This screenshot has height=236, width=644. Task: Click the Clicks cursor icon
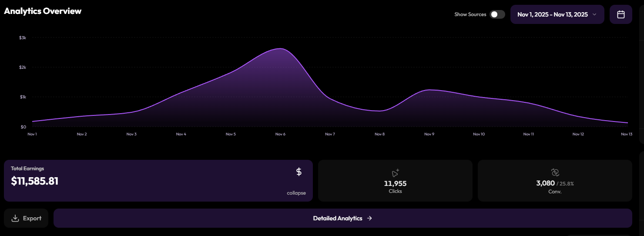(x=395, y=173)
